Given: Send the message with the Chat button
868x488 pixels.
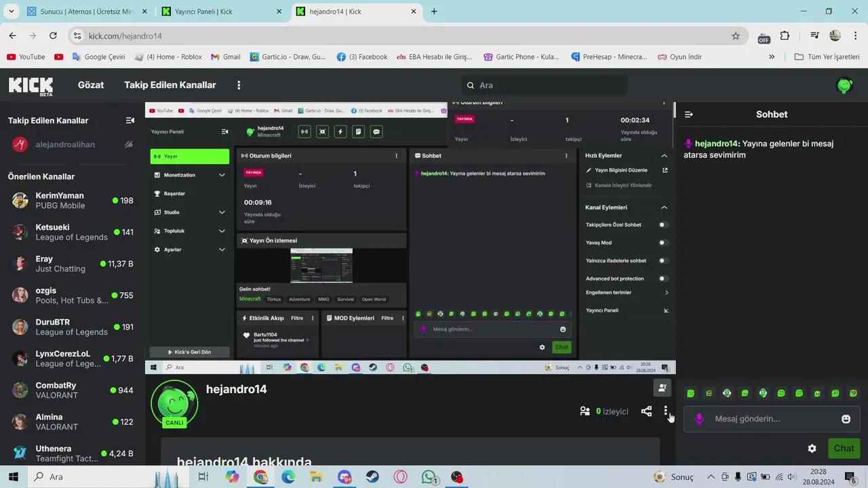Looking at the screenshot, I should coord(844,448).
